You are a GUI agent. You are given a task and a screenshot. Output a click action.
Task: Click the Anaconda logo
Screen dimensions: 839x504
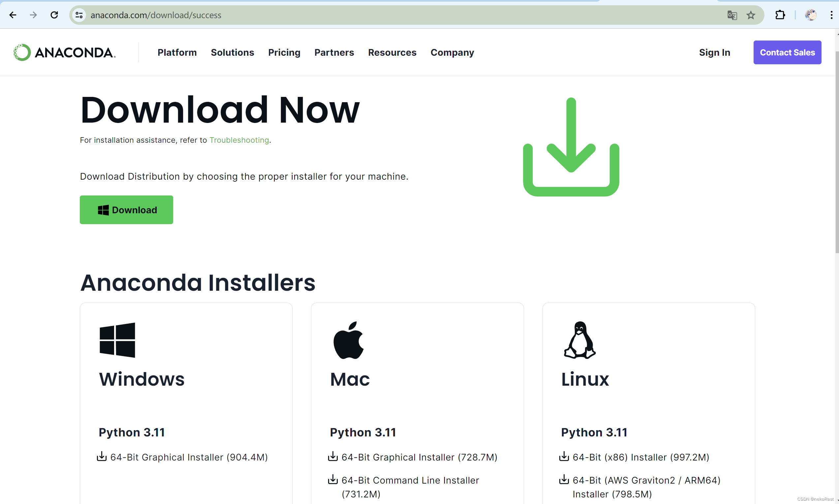65,52
